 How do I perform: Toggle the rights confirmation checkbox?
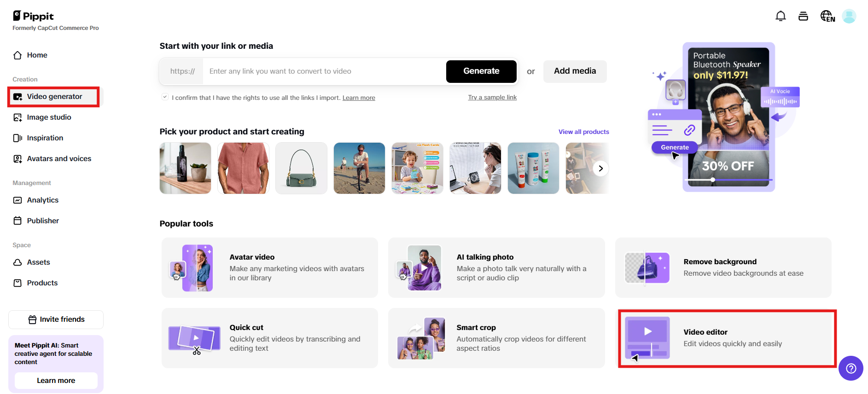point(165,97)
